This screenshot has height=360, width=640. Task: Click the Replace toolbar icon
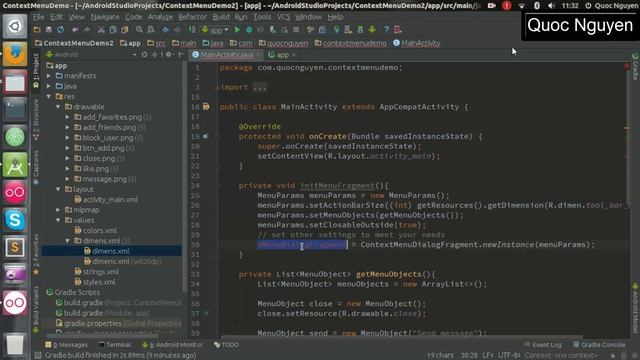(x=151, y=30)
